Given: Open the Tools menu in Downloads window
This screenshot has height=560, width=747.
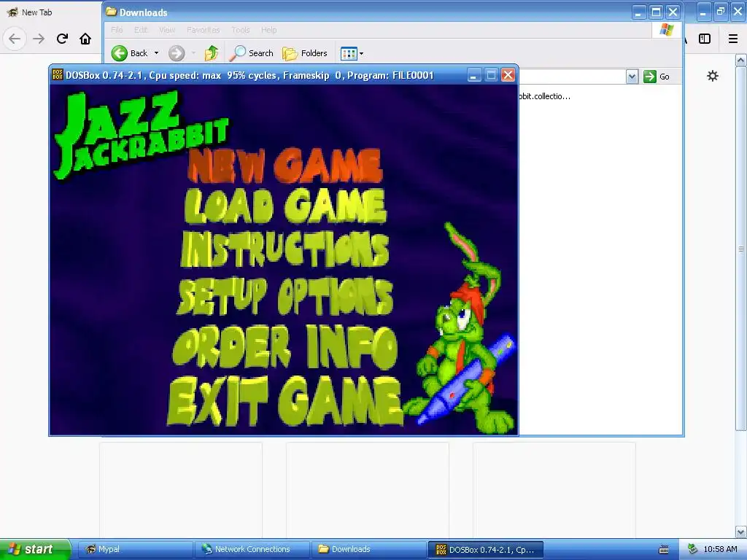Looking at the screenshot, I should point(241,29).
